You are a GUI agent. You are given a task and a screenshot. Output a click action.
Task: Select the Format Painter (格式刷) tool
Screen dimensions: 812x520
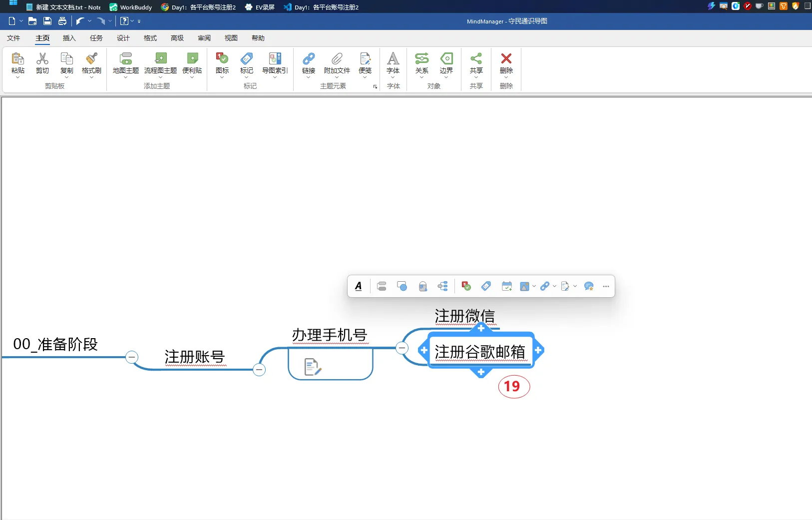tap(91, 59)
